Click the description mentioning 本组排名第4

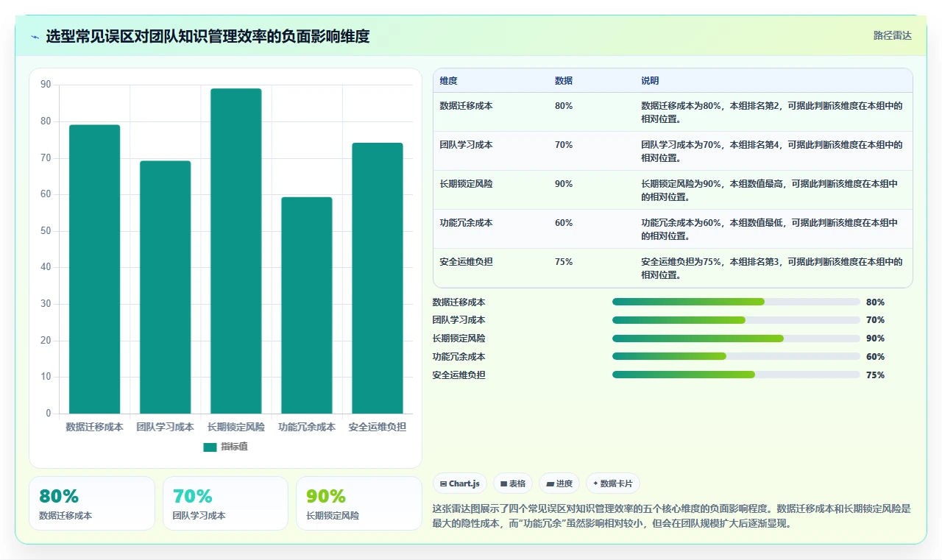[772, 151]
